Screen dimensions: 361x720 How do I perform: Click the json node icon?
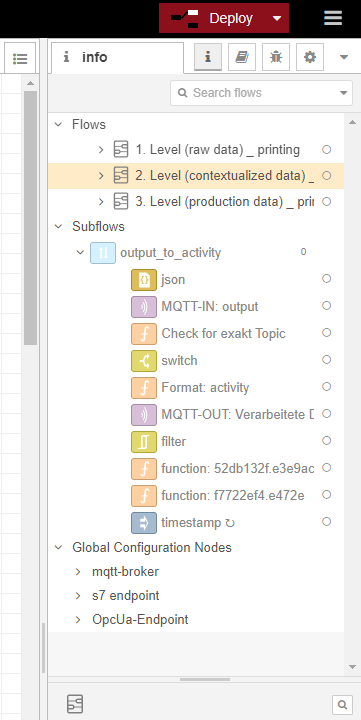click(x=144, y=280)
